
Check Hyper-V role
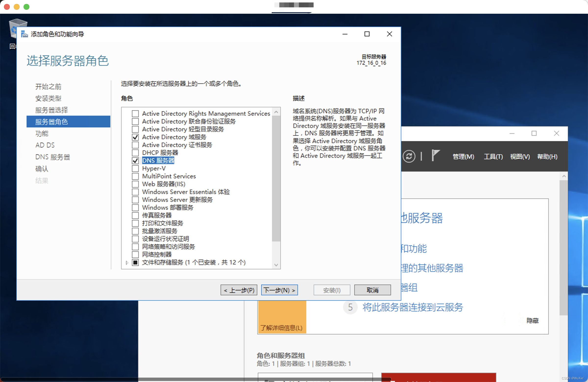tap(135, 168)
